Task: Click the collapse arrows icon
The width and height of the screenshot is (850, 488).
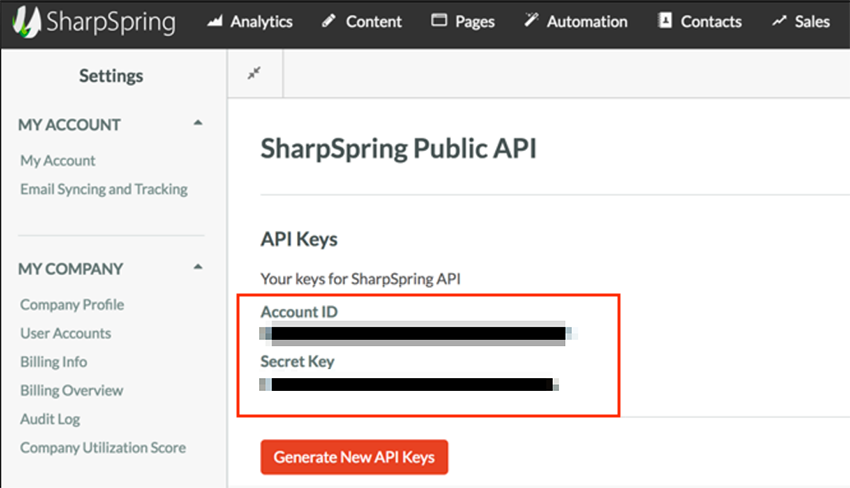Action: (254, 73)
